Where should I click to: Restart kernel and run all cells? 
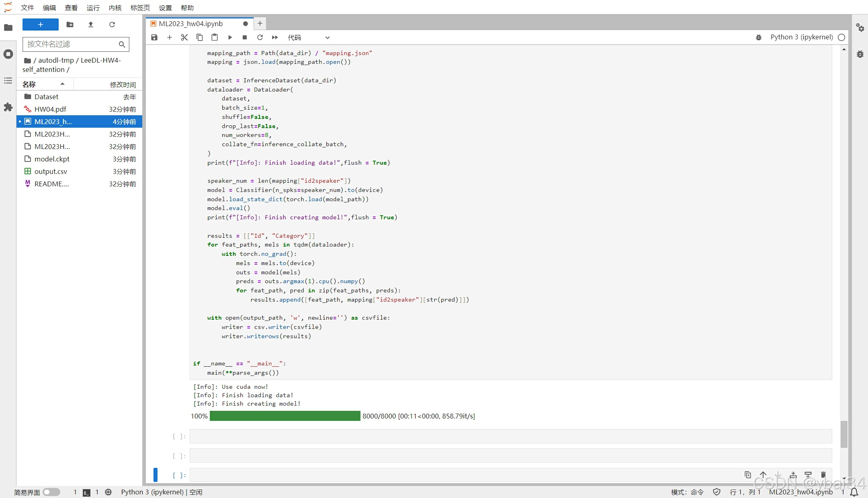click(275, 37)
